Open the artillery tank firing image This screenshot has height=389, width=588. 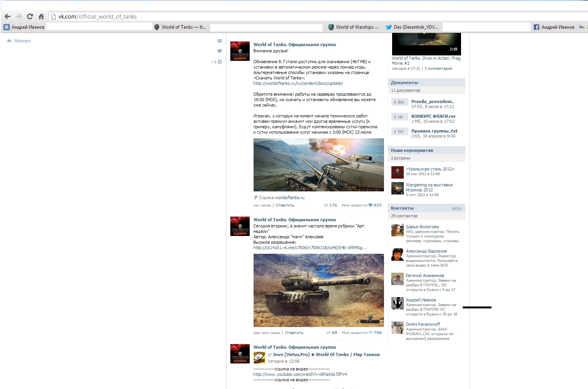pyautogui.click(x=319, y=165)
